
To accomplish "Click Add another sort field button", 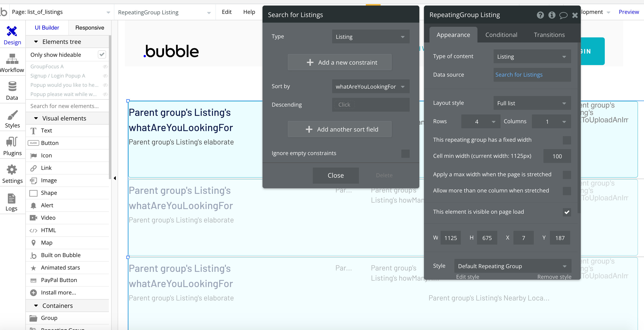I will (x=340, y=129).
